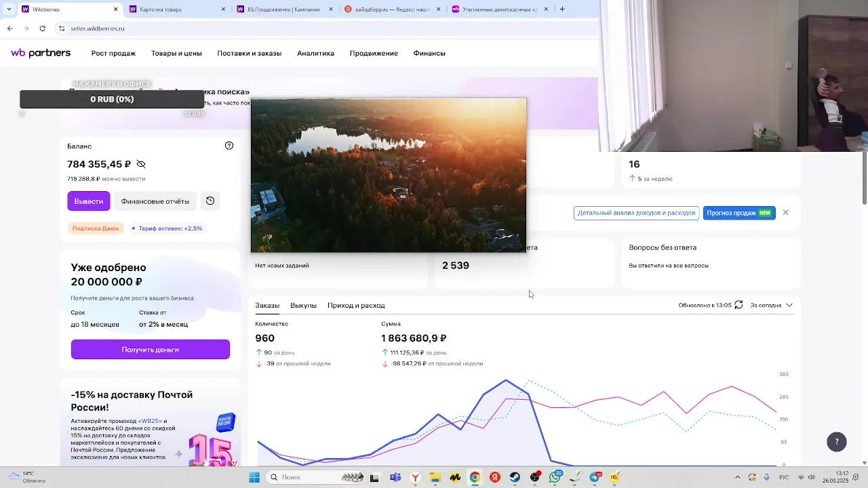Open the balance help question-mark icon
Viewport: 868px width, 488px height.
pos(229,146)
